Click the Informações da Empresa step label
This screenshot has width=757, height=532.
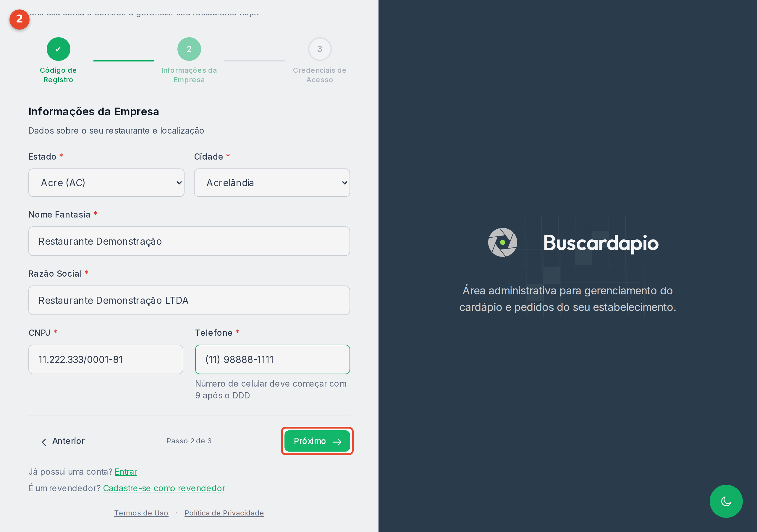[189, 75]
